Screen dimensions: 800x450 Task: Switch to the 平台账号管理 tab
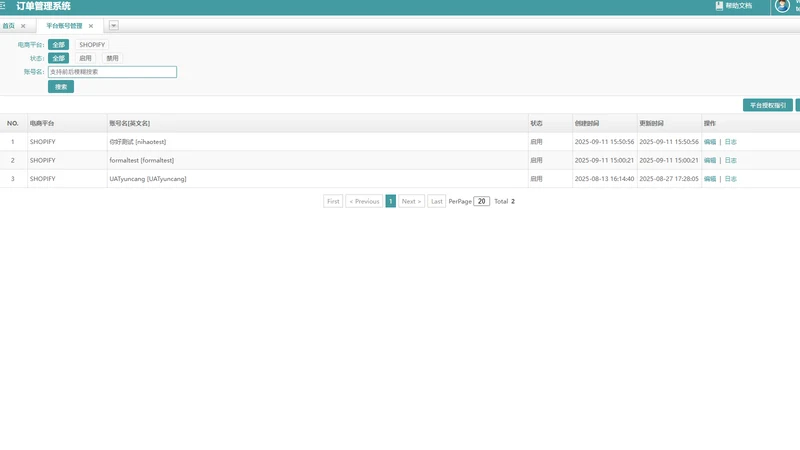[x=64, y=26]
